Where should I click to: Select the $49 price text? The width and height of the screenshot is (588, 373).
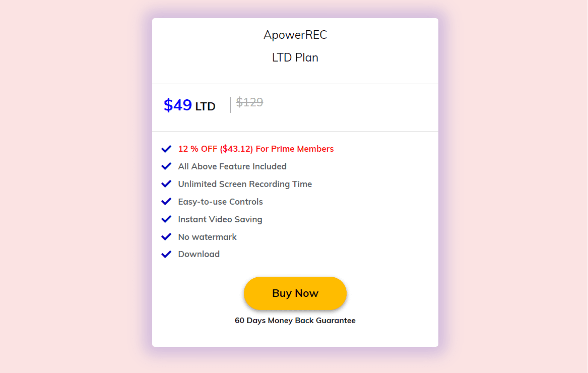177,105
